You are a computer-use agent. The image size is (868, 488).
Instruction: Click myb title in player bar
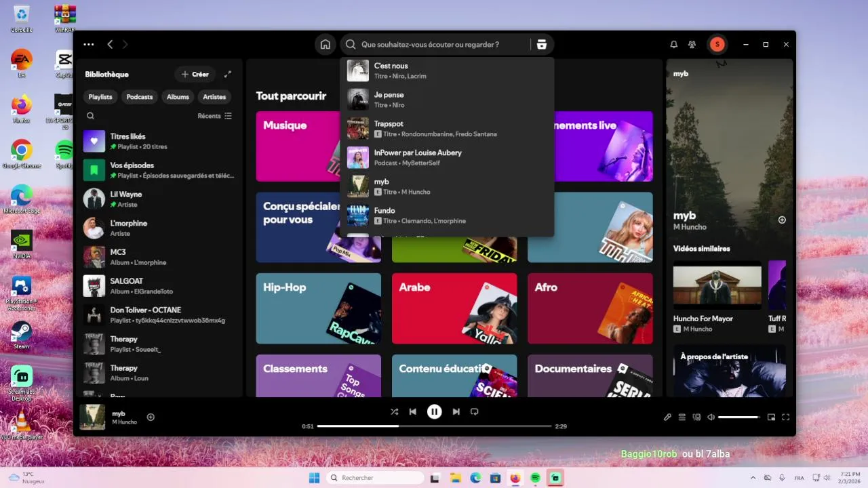click(119, 413)
